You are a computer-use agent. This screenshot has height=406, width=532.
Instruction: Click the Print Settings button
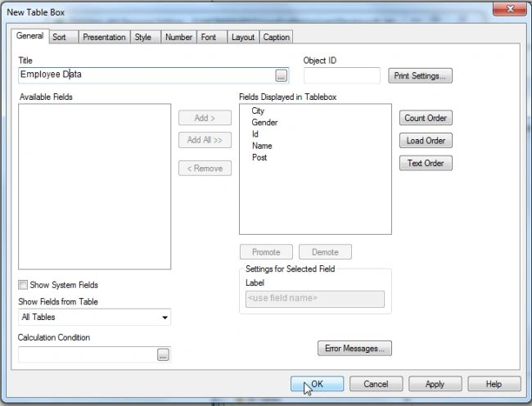coord(420,75)
